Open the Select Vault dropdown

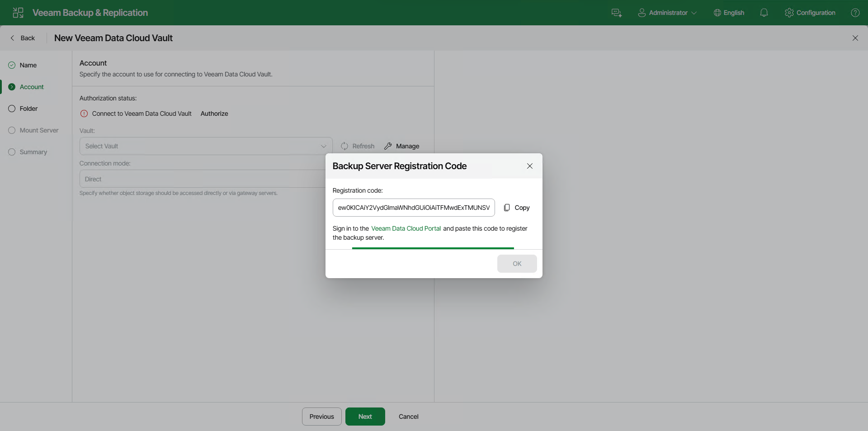point(206,146)
